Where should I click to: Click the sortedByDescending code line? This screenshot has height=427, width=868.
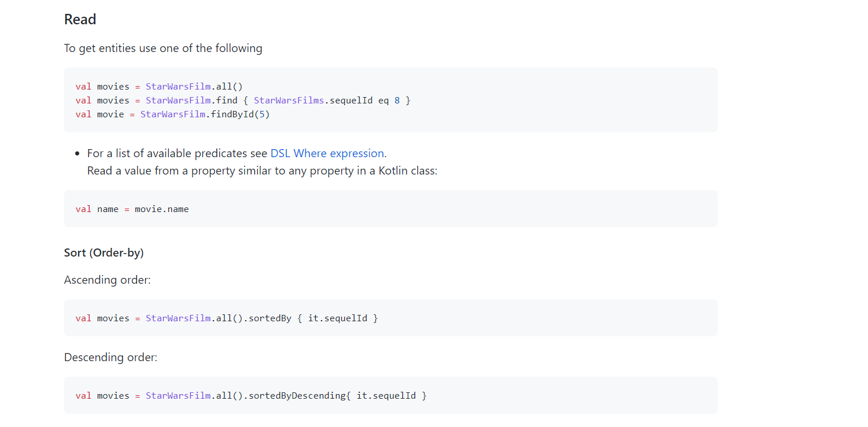point(251,396)
